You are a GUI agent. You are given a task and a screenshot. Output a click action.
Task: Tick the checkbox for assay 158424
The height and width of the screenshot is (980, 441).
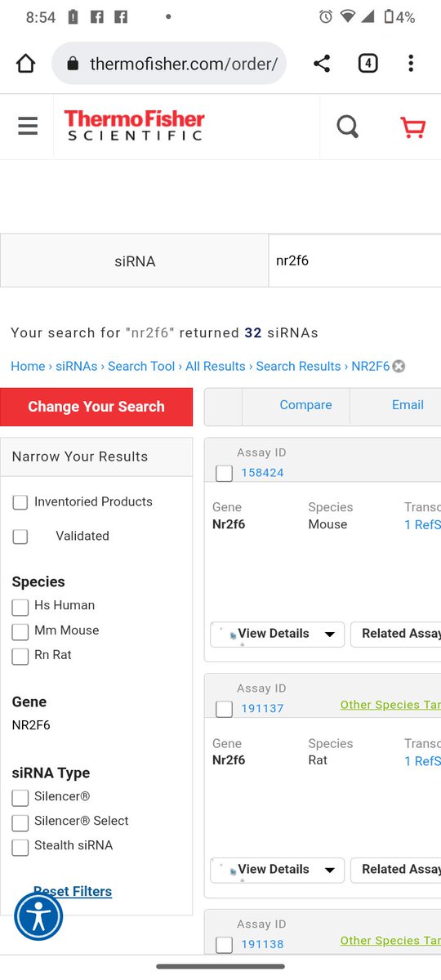point(224,473)
